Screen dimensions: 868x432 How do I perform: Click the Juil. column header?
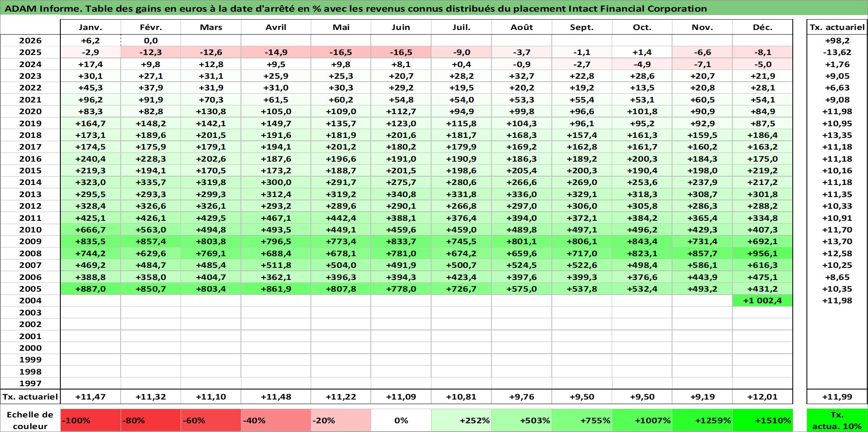click(461, 27)
